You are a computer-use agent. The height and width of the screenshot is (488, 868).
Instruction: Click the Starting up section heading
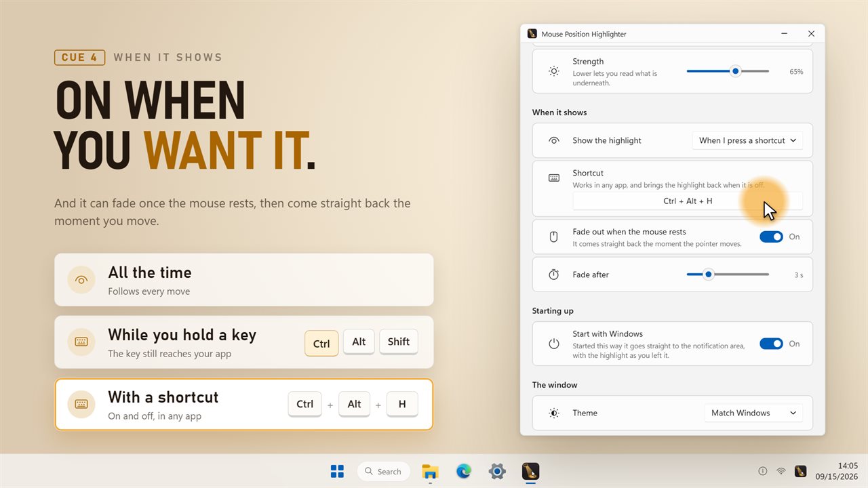click(x=553, y=310)
